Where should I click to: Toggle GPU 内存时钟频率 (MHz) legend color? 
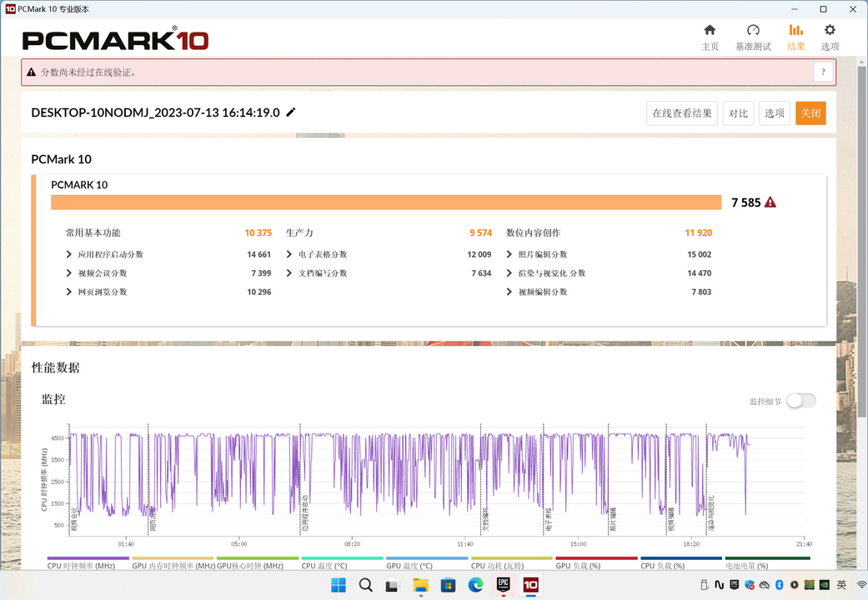[173, 558]
